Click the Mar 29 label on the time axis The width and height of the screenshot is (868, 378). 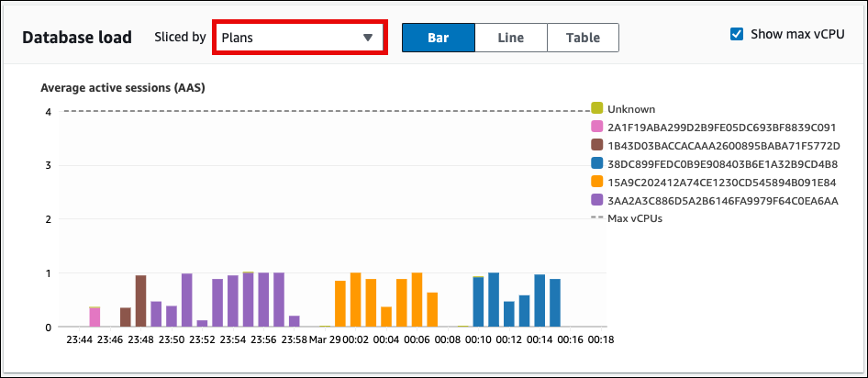tap(323, 339)
